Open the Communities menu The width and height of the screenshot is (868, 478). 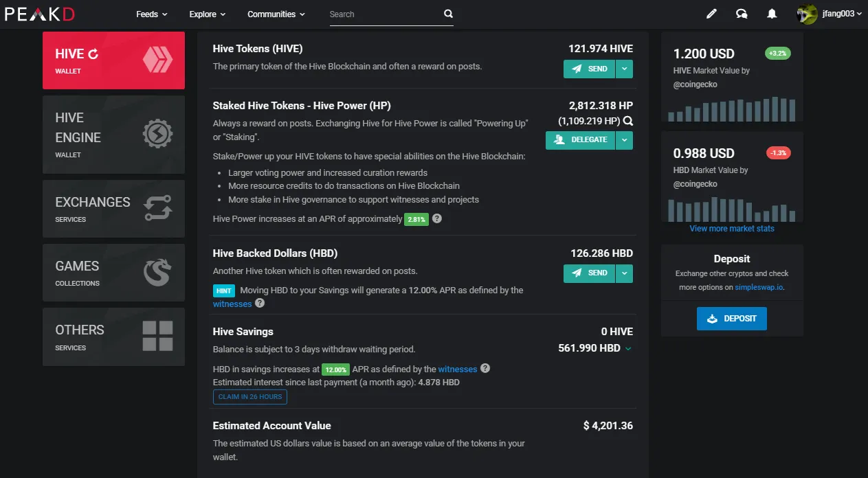click(x=276, y=14)
